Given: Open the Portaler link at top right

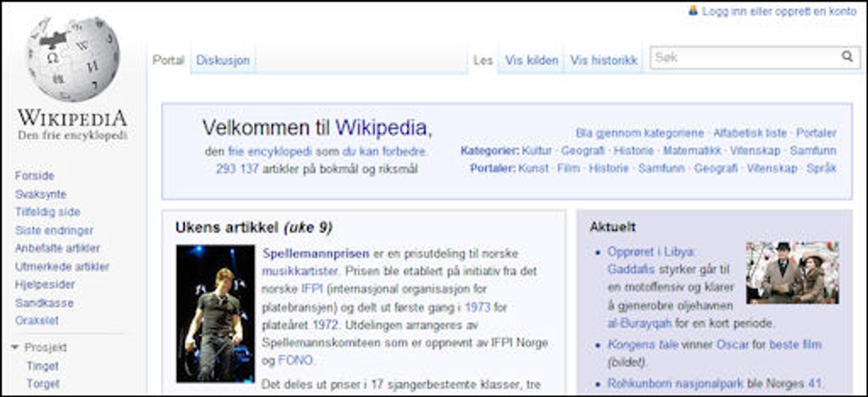Looking at the screenshot, I should (x=816, y=133).
